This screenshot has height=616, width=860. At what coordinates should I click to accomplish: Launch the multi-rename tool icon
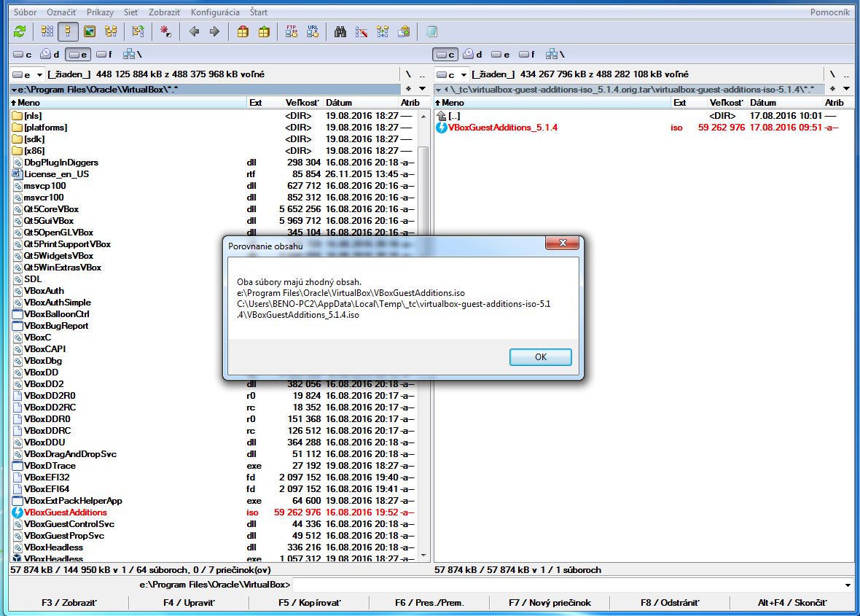[x=361, y=32]
